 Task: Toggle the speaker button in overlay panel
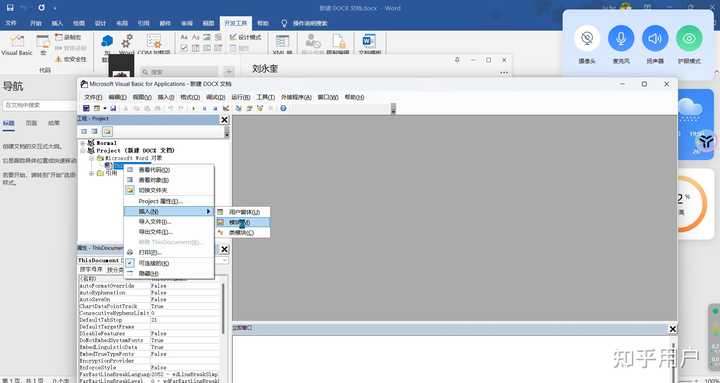(x=655, y=38)
